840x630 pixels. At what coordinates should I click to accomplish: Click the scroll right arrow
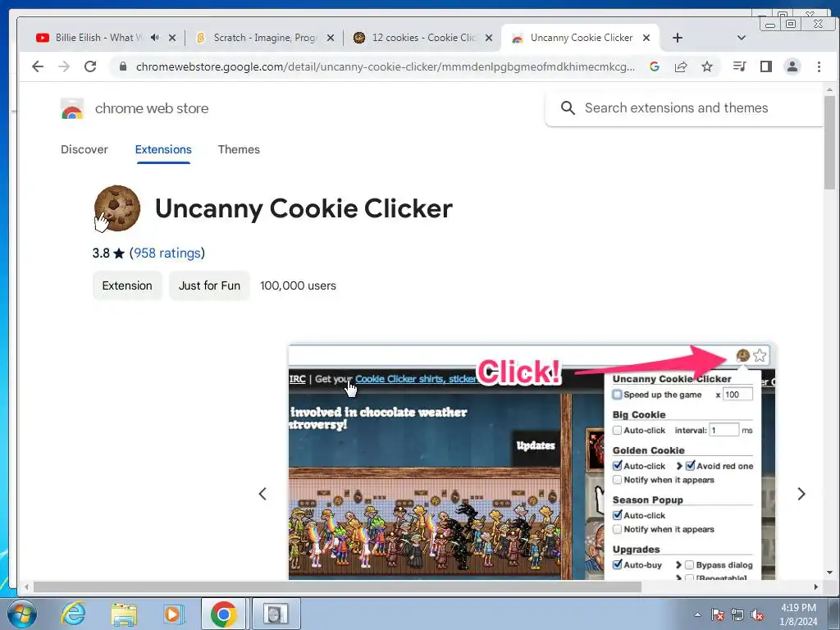pos(816,587)
